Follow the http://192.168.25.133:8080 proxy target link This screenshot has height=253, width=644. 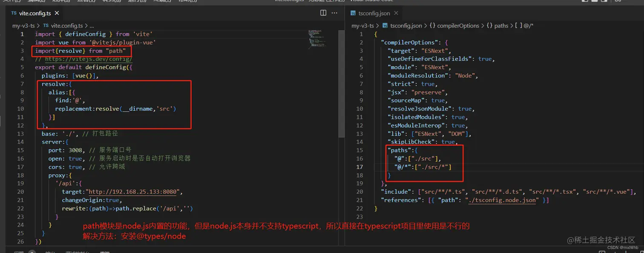pos(132,192)
